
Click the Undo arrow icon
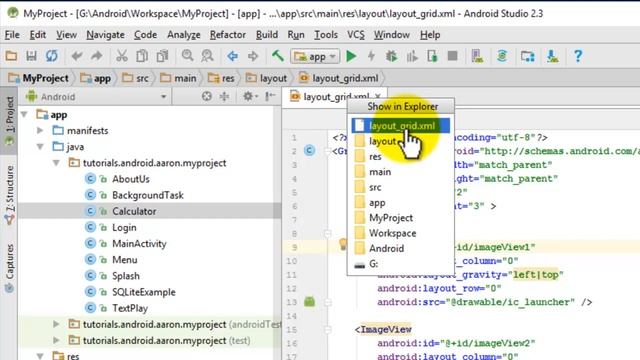(x=77, y=56)
